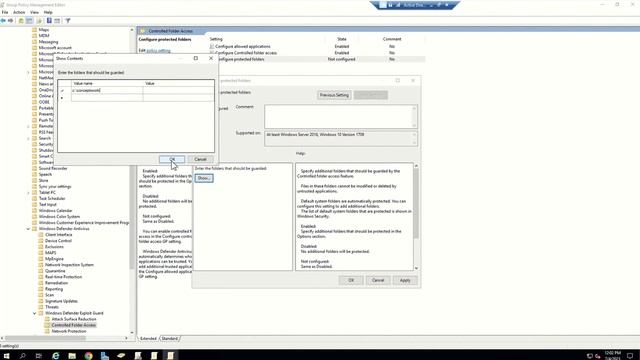This screenshot has width=640, height=360.
Task: Click Previous Setting button
Action: pos(334,95)
